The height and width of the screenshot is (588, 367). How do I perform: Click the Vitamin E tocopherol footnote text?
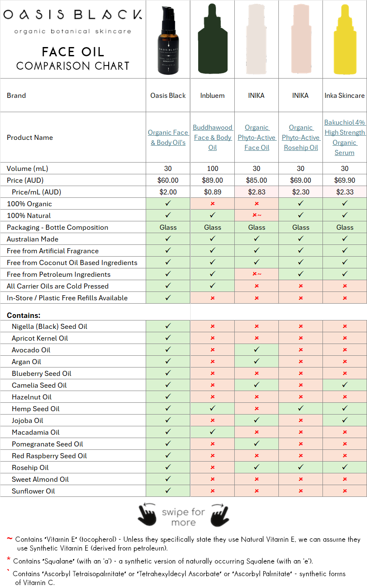point(188,543)
